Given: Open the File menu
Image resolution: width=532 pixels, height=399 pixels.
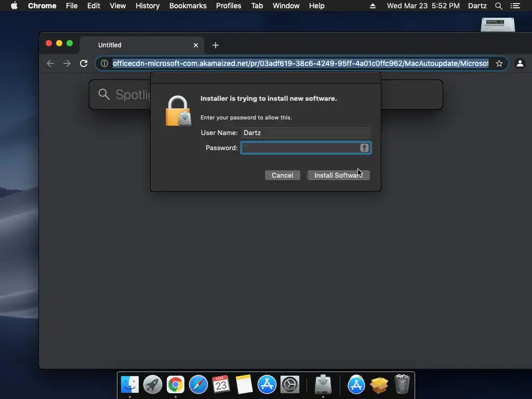Looking at the screenshot, I should click(x=72, y=6).
